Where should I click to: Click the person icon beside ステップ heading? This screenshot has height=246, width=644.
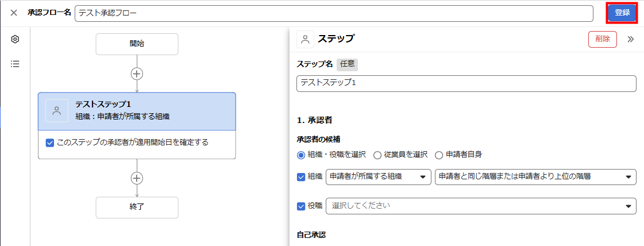[306, 39]
